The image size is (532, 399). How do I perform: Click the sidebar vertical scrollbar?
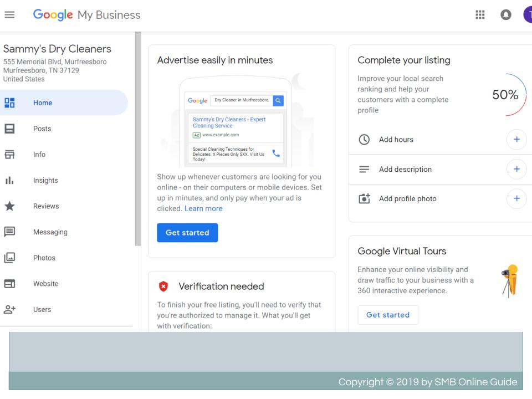tap(138, 139)
